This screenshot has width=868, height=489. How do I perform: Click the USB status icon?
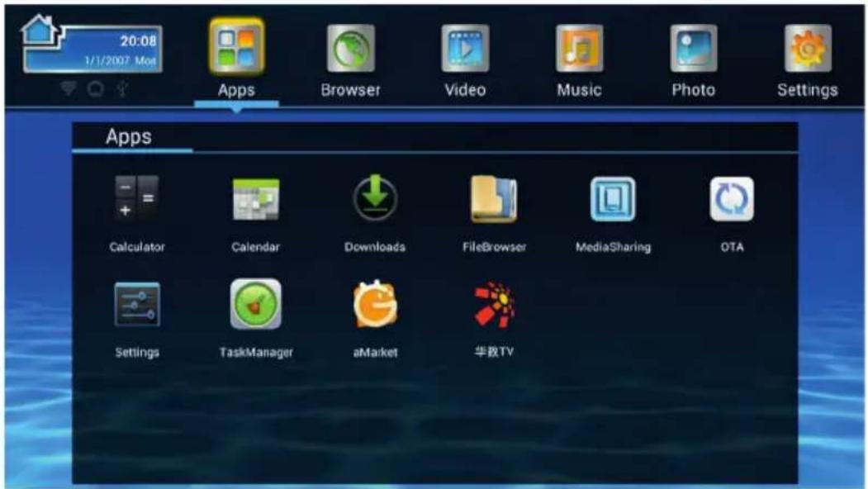122,88
